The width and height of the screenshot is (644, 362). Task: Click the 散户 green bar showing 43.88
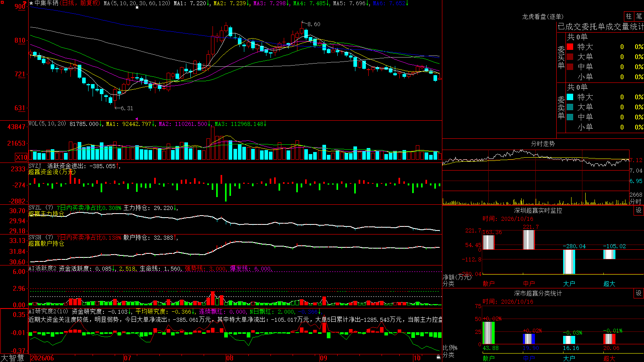coord(489,333)
